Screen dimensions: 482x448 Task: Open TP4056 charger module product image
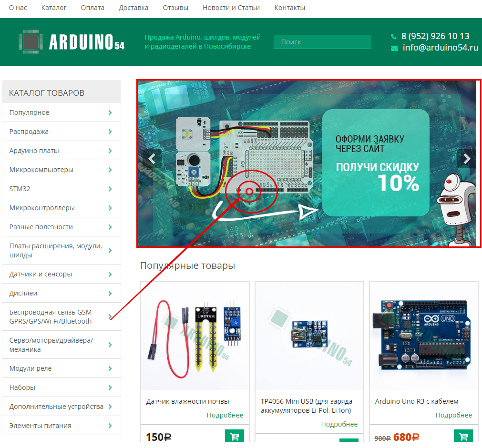[x=309, y=336]
